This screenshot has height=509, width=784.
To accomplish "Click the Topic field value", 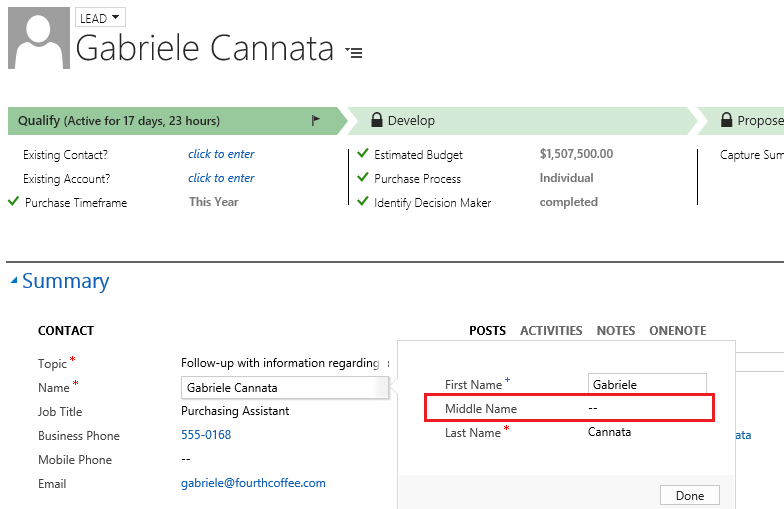I will pos(285,363).
